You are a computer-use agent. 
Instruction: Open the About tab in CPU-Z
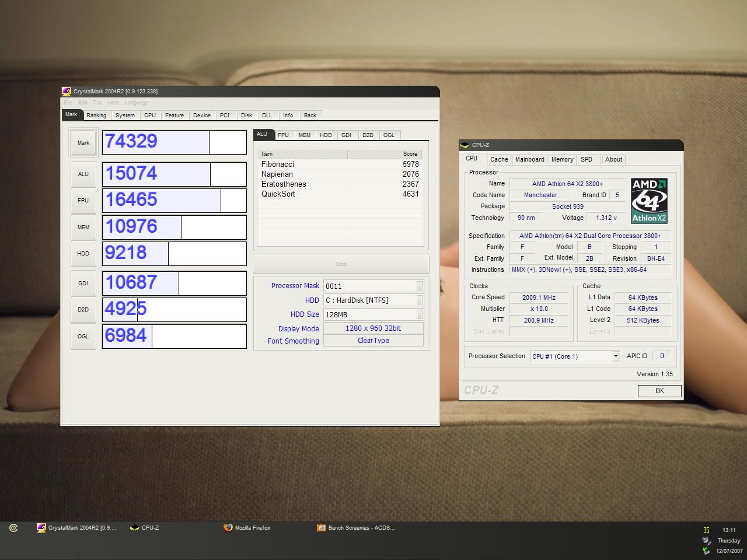(x=613, y=159)
